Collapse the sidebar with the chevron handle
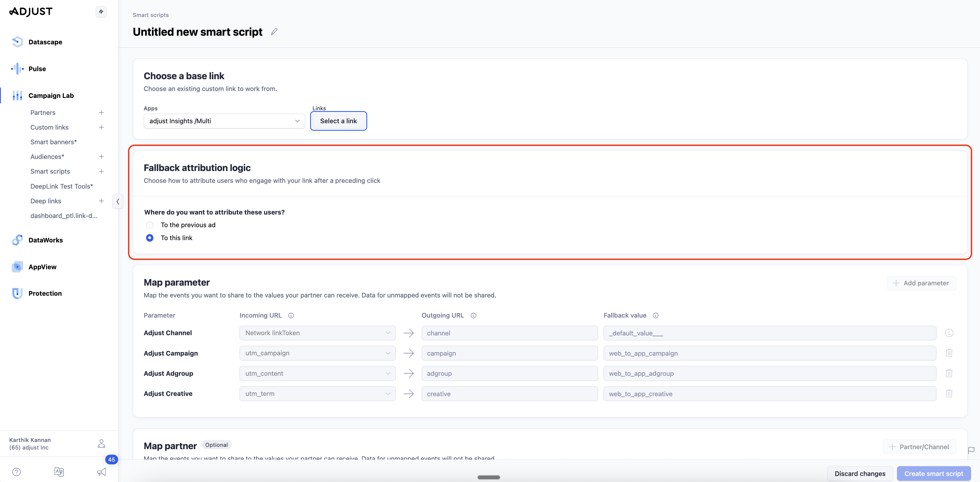Screen dimensions: 980x482 click(x=118, y=202)
